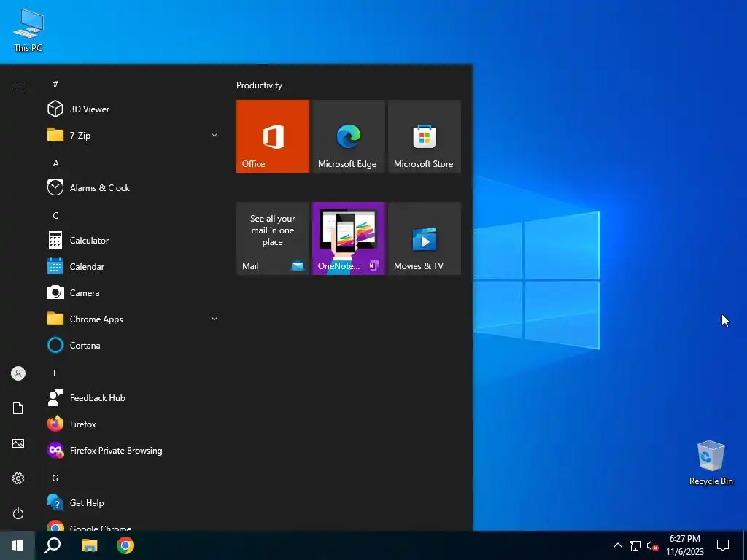Viewport: 747px width, 560px height.
Task: Open the user account icon in Start
Action: click(x=18, y=373)
